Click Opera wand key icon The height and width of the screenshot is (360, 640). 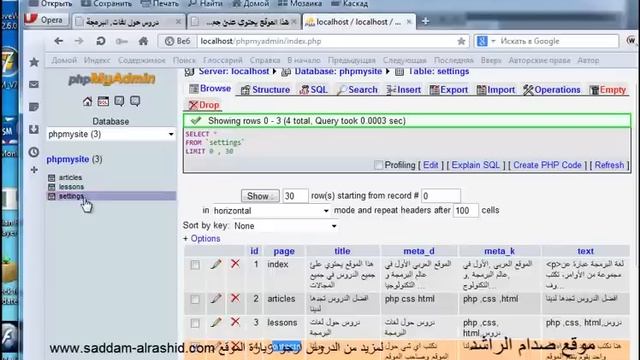tap(122, 41)
